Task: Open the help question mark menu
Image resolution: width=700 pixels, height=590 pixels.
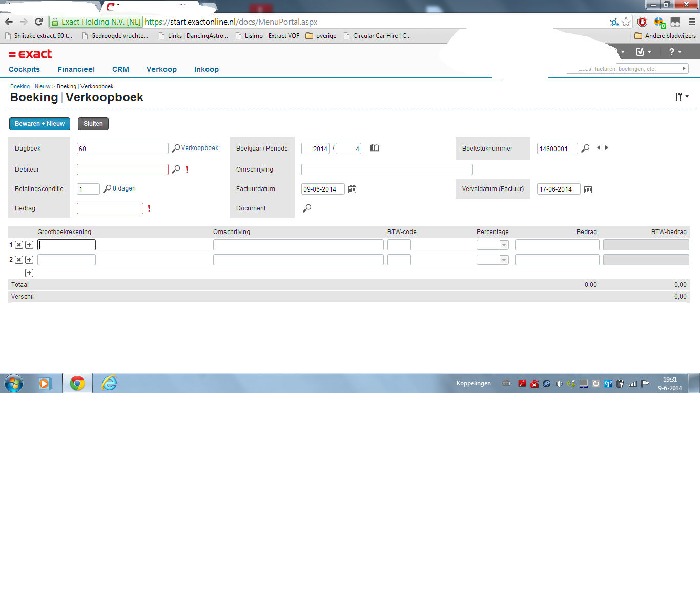Action: pyautogui.click(x=675, y=52)
